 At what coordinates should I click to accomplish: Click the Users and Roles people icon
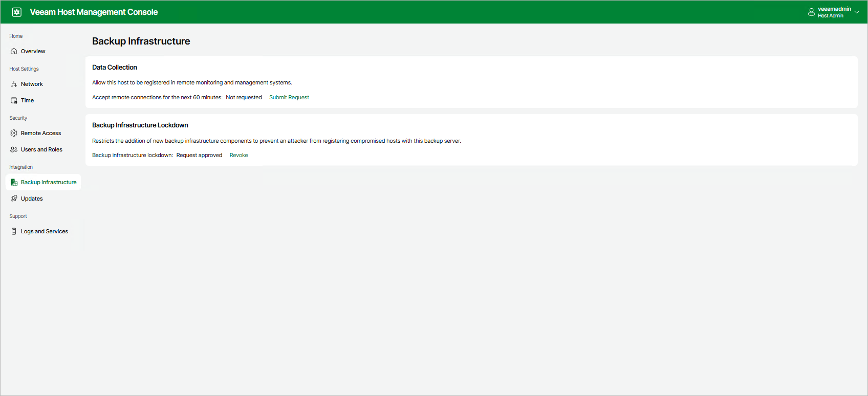point(14,149)
